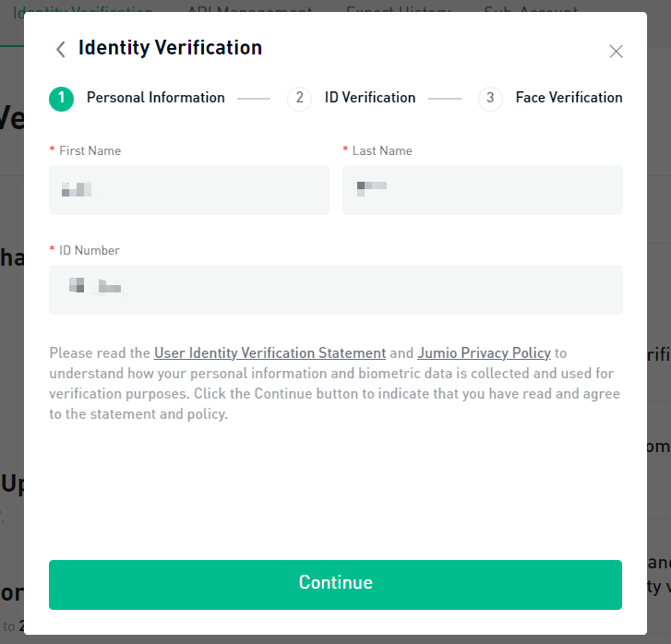Click the First Name field label

tap(90, 150)
